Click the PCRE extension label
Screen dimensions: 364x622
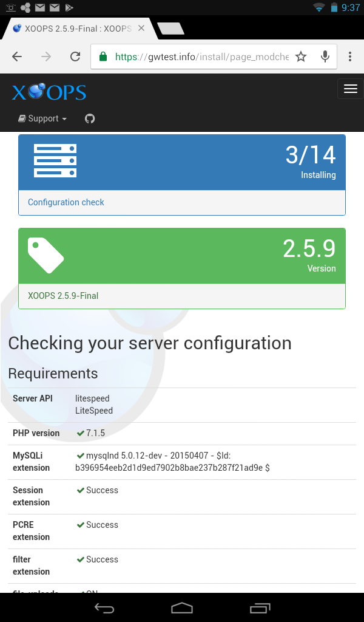click(x=31, y=531)
